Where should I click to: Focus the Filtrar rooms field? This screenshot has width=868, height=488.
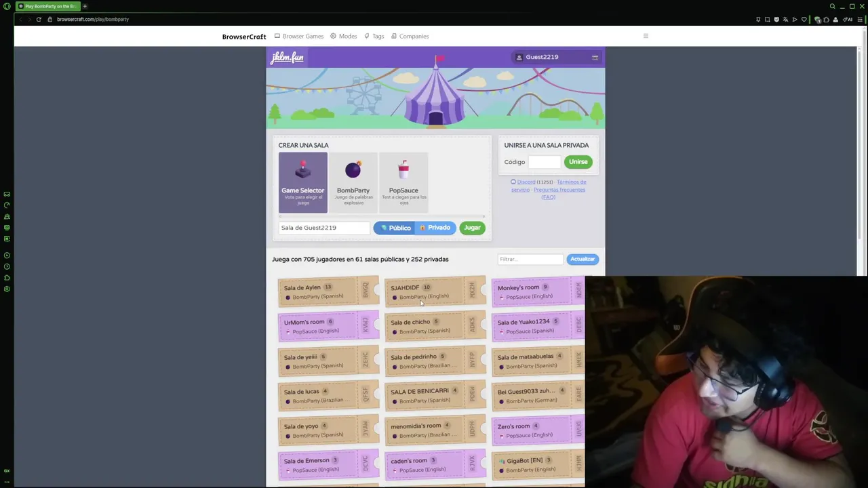[530, 259]
